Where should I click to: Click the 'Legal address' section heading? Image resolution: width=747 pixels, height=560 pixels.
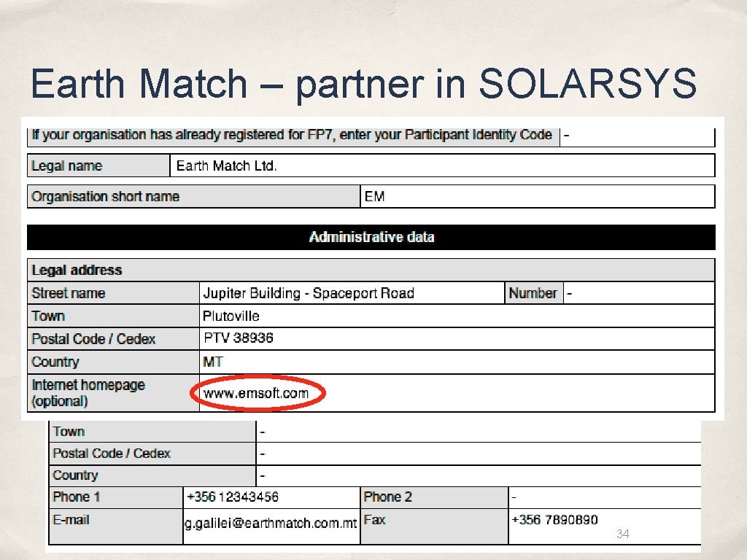[x=77, y=270]
